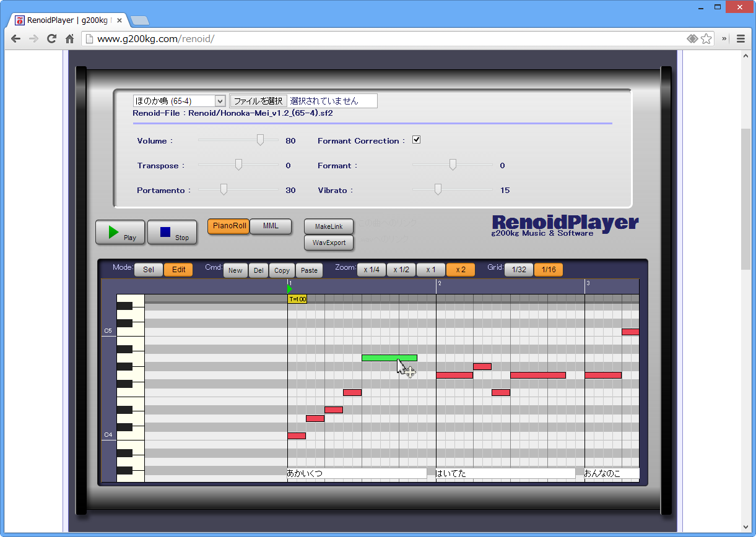This screenshot has width=756, height=537.
Task: Set zoom to x 1/2
Action: pos(401,270)
